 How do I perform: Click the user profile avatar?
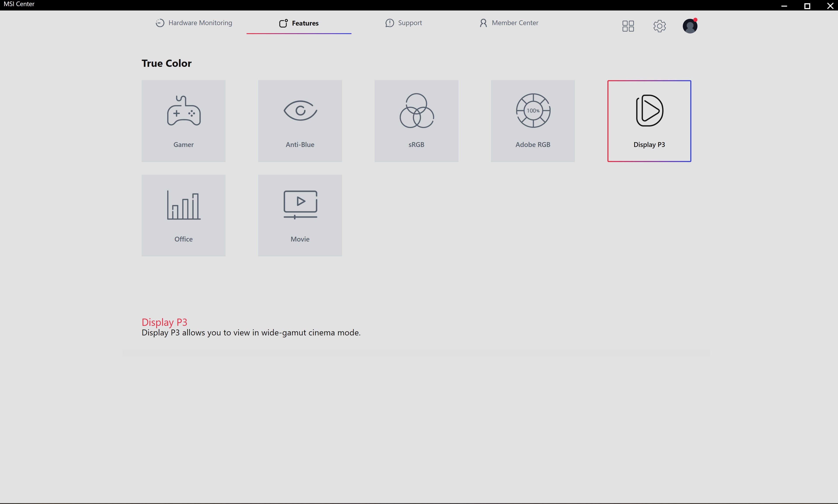690,26
